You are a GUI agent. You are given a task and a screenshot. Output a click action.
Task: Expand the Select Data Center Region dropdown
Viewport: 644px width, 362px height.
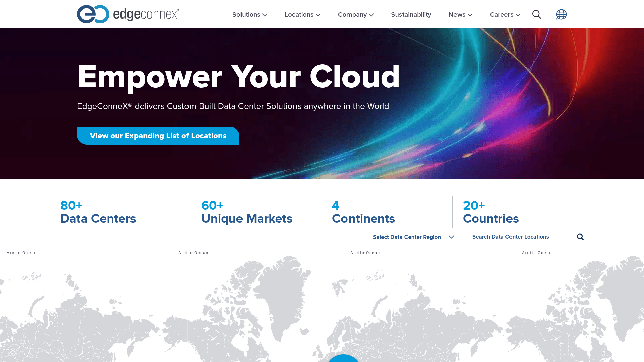point(414,237)
